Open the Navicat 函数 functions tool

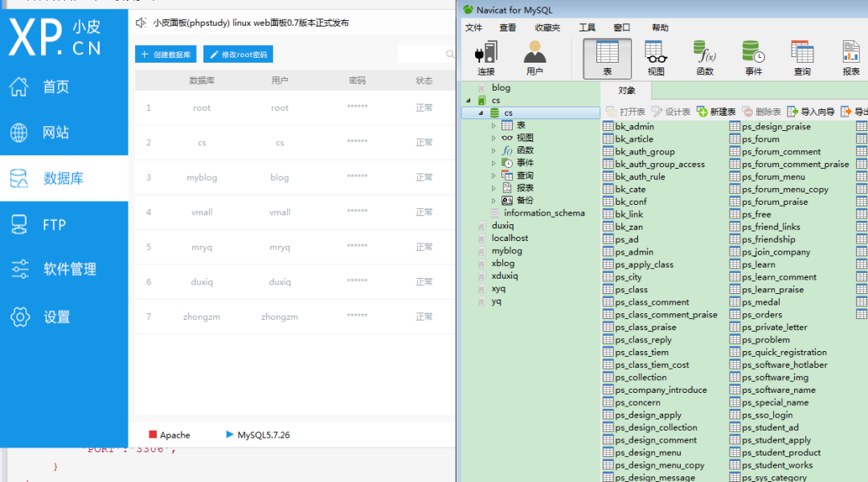(x=705, y=58)
